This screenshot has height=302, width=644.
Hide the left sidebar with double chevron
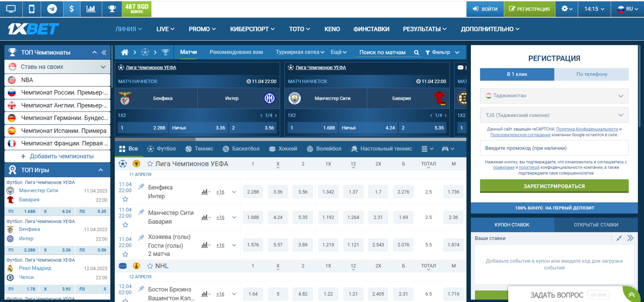pyautogui.click(x=104, y=52)
